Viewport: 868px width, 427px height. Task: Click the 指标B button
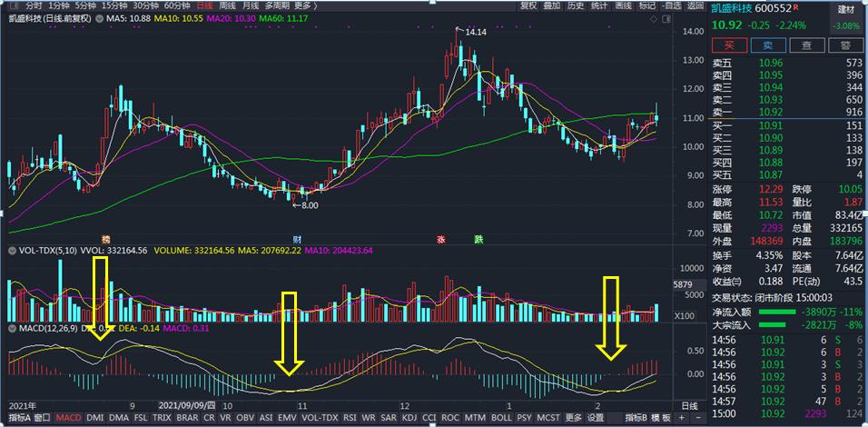(636, 417)
